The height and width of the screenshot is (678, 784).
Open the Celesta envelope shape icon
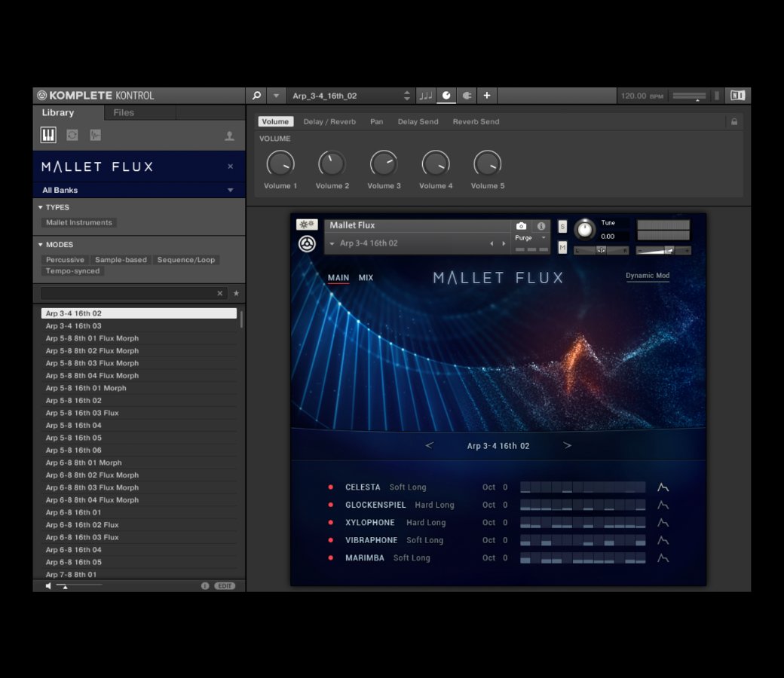(663, 487)
